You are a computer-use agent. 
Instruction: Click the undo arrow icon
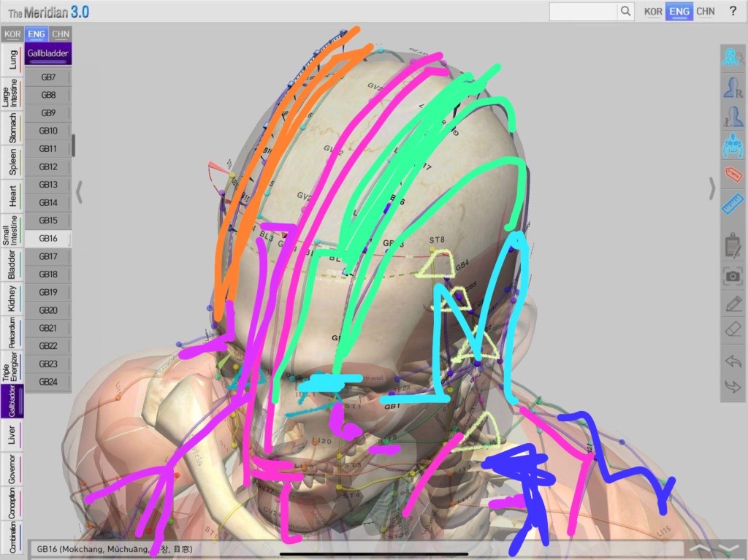click(733, 361)
